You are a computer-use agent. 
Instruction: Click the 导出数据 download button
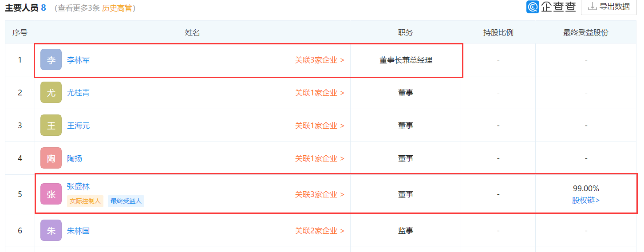pyautogui.click(x=608, y=7)
